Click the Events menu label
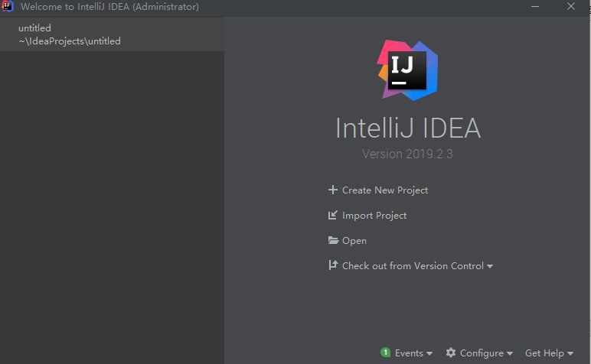 click(x=409, y=353)
